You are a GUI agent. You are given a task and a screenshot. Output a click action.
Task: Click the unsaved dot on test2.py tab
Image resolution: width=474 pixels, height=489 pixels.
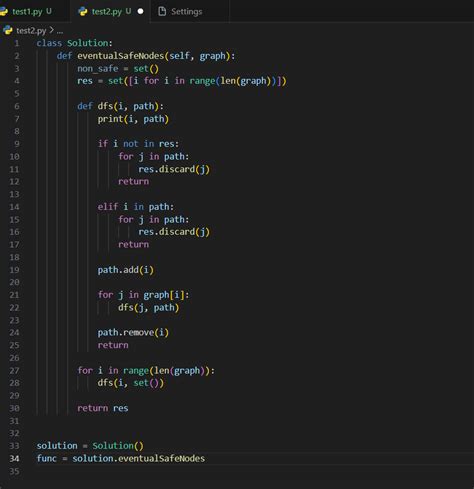pos(141,11)
